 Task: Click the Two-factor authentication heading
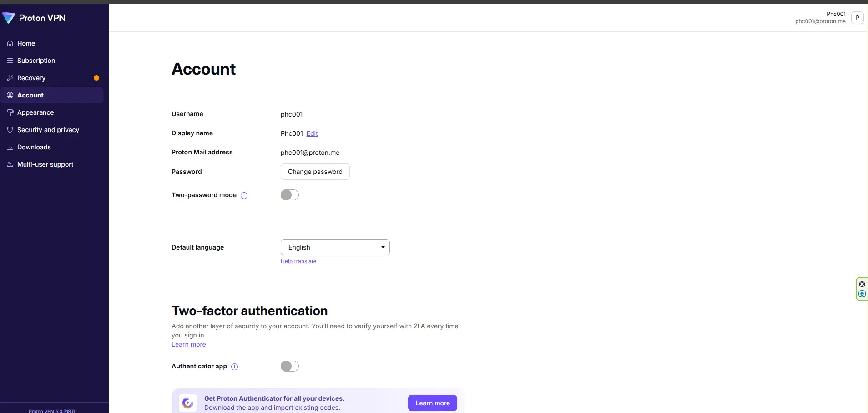250,311
